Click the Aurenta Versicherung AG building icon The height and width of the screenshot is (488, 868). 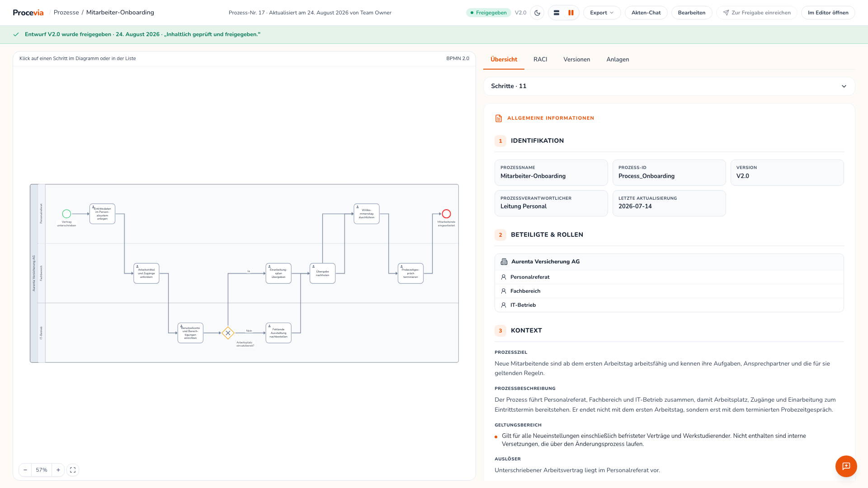click(x=504, y=262)
